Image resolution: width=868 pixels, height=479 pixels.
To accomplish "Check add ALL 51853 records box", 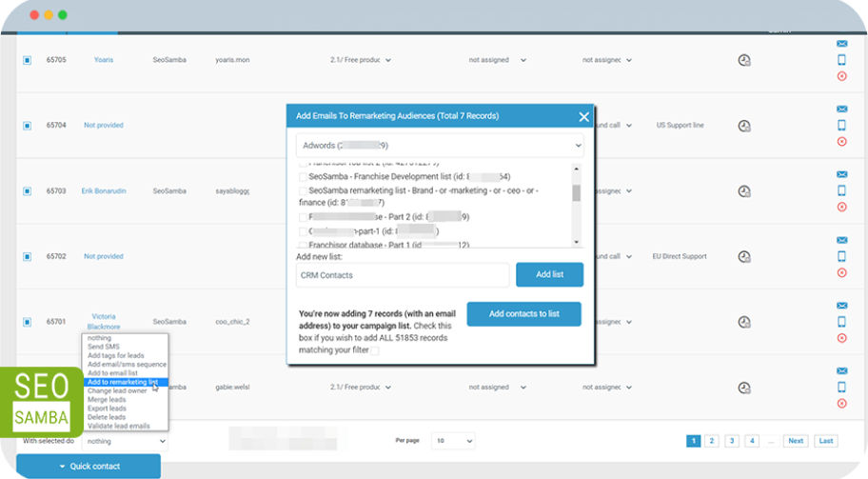I will [375, 350].
